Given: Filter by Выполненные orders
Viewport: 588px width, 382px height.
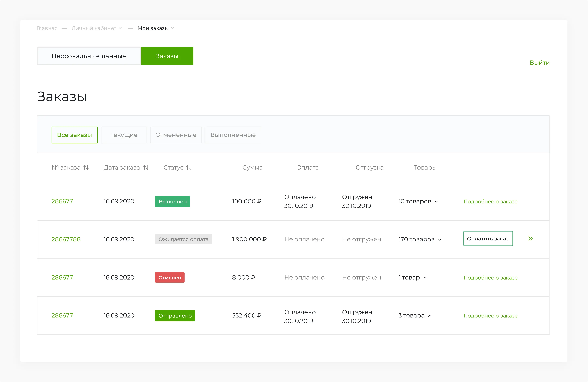Looking at the screenshot, I should coord(233,135).
